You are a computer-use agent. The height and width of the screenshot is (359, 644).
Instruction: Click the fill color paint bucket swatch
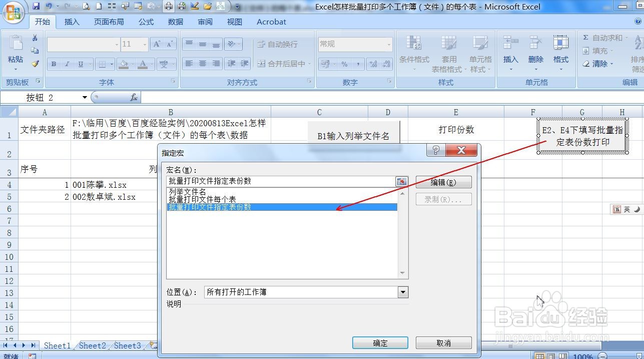tap(124, 64)
